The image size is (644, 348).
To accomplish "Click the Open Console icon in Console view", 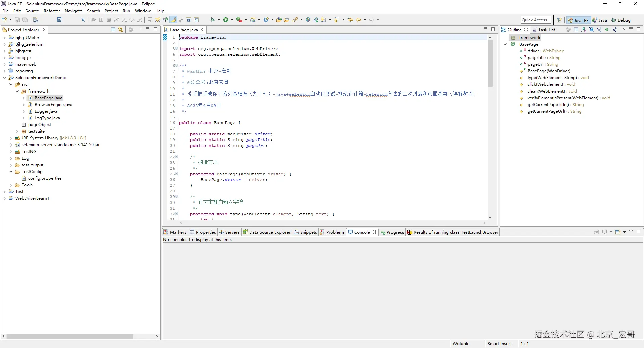I will coord(618,232).
